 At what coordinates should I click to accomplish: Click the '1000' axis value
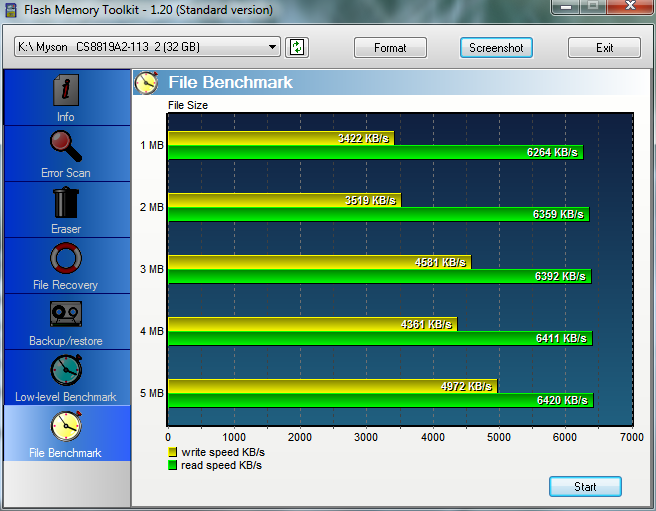coord(234,437)
